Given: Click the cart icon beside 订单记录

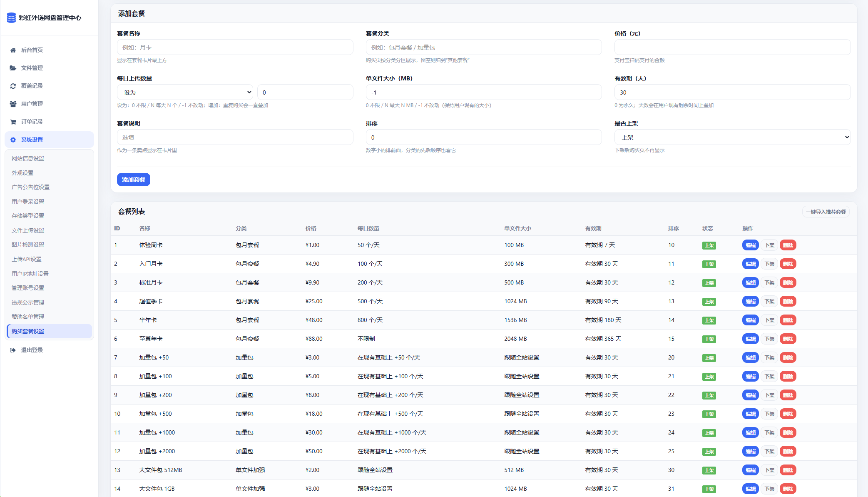Looking at the screenshot, I should click(13, 122).
